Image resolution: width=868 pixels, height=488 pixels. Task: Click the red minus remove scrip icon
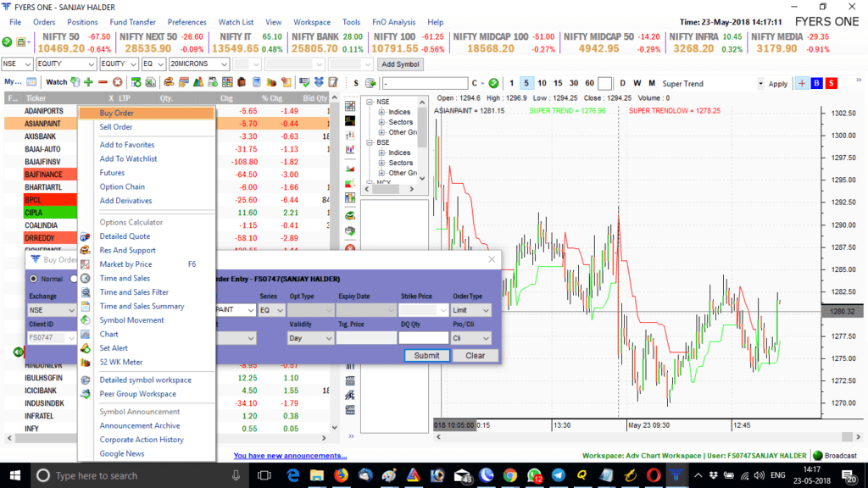coord(103,80)
